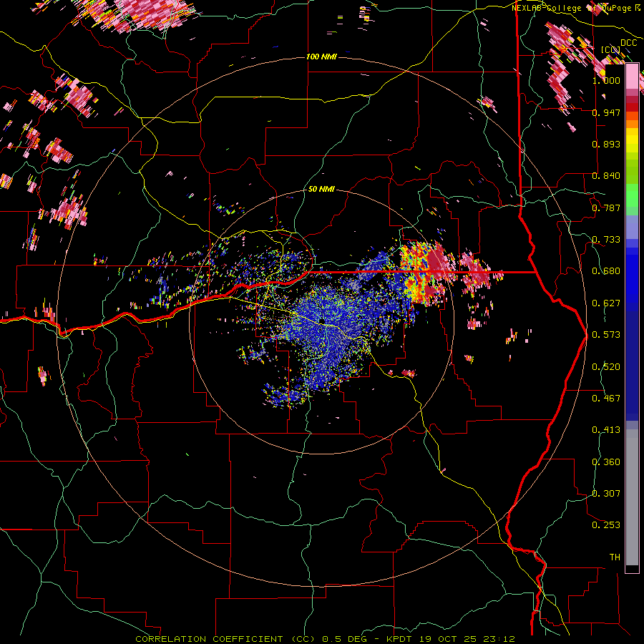Click the 0.413 color scale value
Viewport: 644px width, 644px height.
pyautogui.click(x=606, y=430)
